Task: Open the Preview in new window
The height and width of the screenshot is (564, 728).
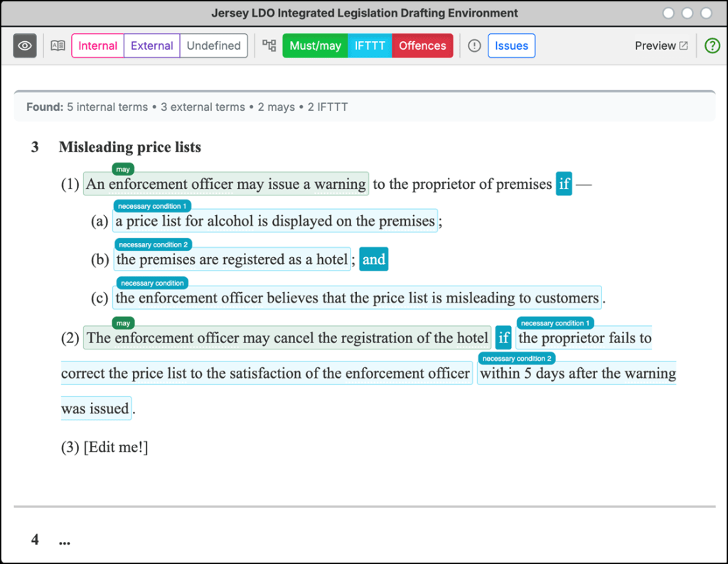Action: click(661, 45)
